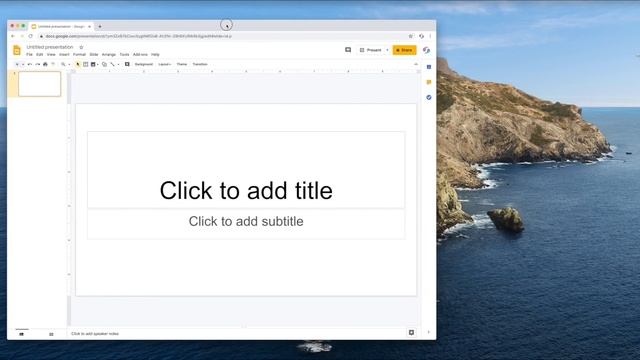
Task: Rename the Untitled presentation title
Action: [x=50, y=47]
